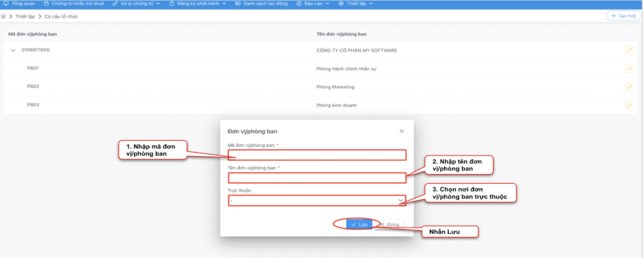Open the Thiết lập menu
The image size is (644, 258).
[x=355, y=3]
